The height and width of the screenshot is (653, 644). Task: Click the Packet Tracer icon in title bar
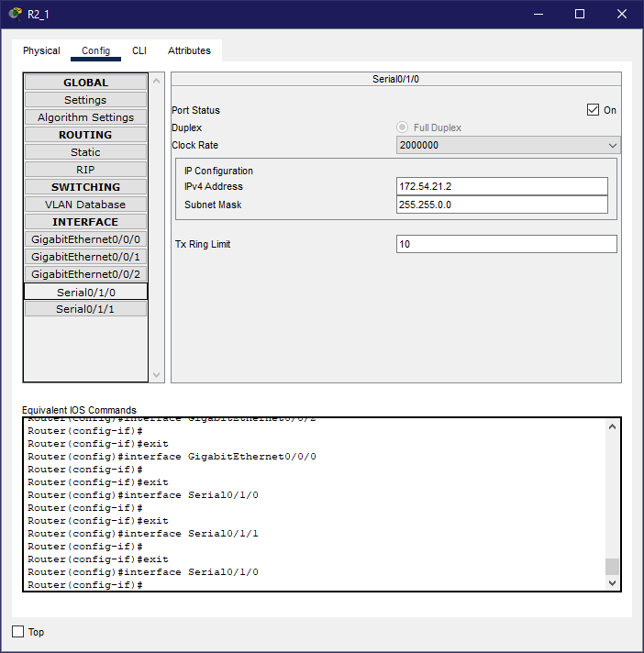tap(15, 14)
